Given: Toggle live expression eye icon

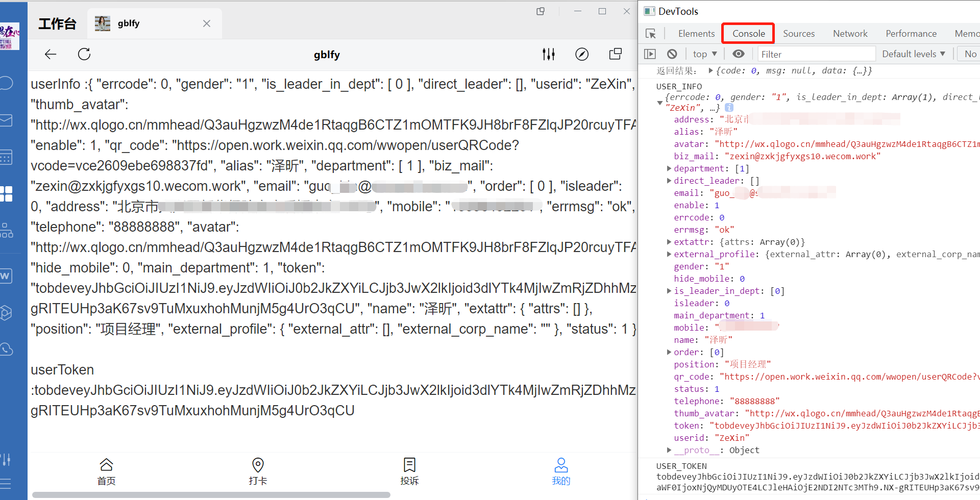Looking at the screenshot, I should [739, 54].
